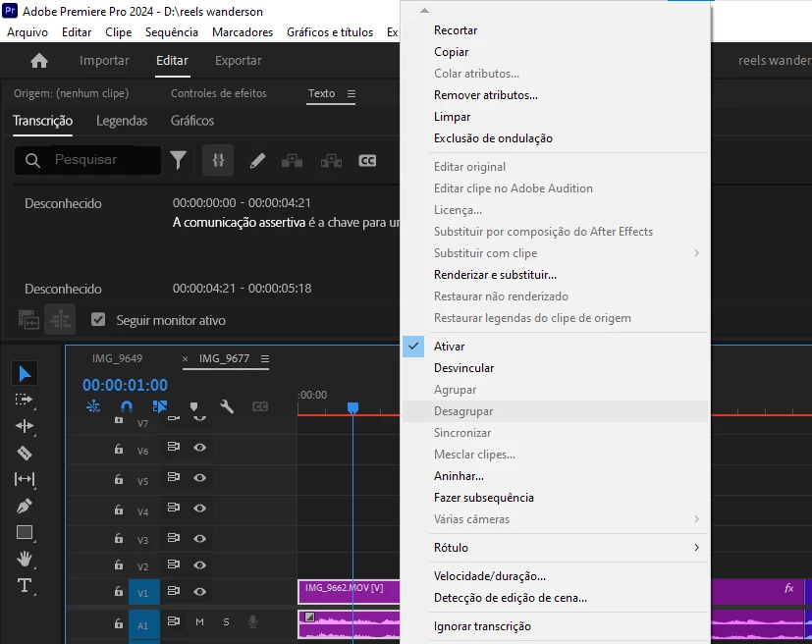Screen dimensions: 812x644
Task: Switch to the Controles de efeitos tab
Action: 219,93
